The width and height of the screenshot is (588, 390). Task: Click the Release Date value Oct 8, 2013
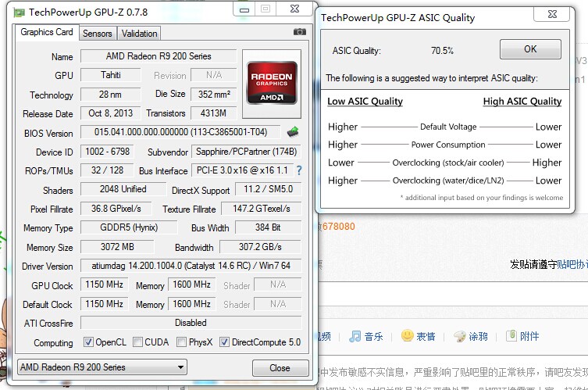[x=111, y=113]
